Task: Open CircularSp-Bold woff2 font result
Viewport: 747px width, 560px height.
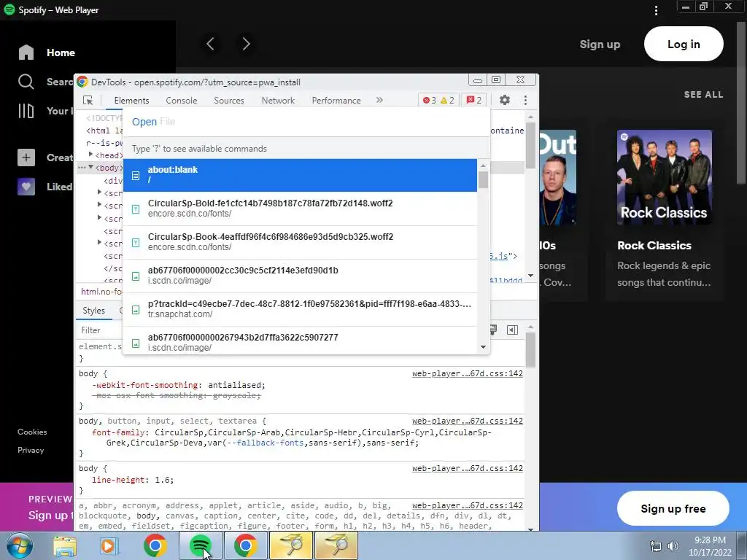Action: pyautogui.click(x=300, y=209)
